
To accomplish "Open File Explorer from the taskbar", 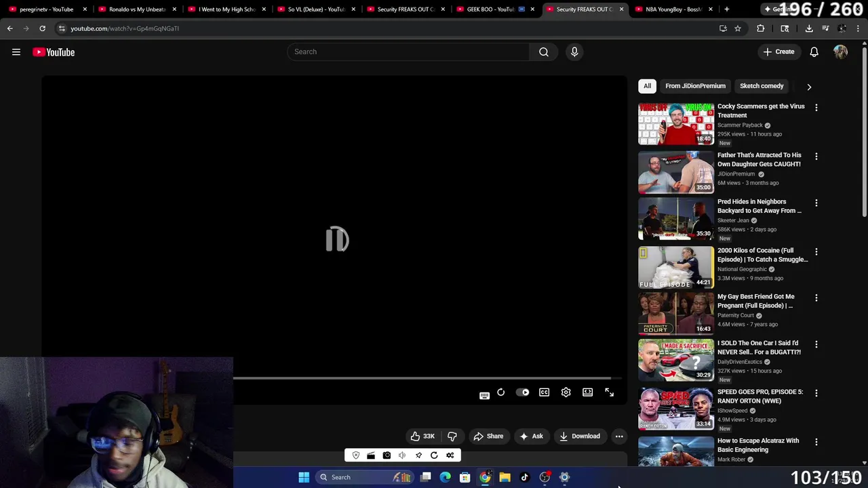I will [x=505, y=477].
